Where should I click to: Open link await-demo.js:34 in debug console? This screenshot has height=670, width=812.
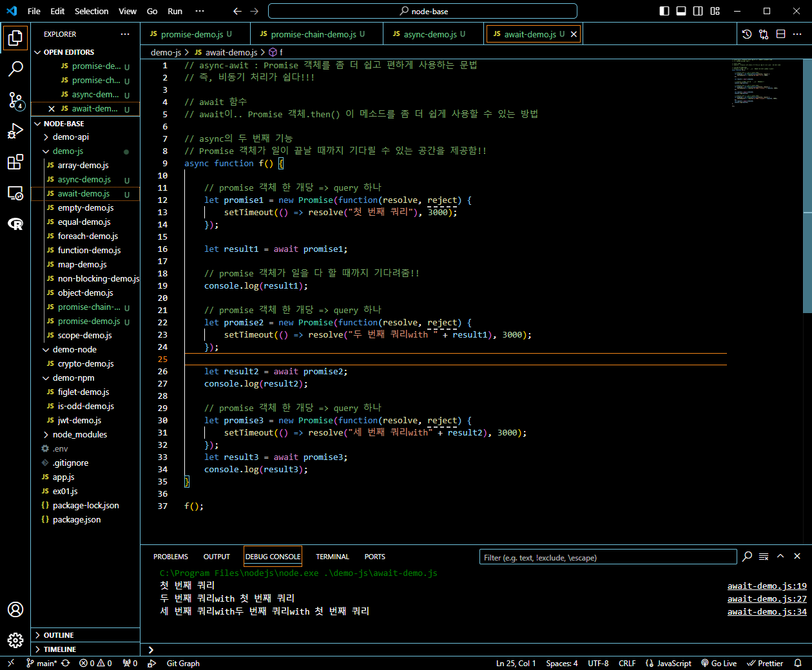tap(767, 612)
